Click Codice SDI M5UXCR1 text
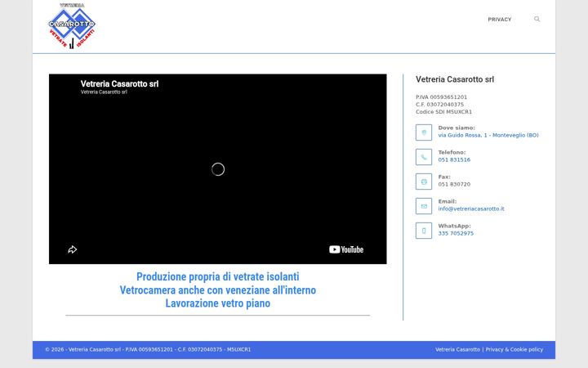The width and height of the screenshot is (588, 368). pyautogui.click(x=443, y=112)
